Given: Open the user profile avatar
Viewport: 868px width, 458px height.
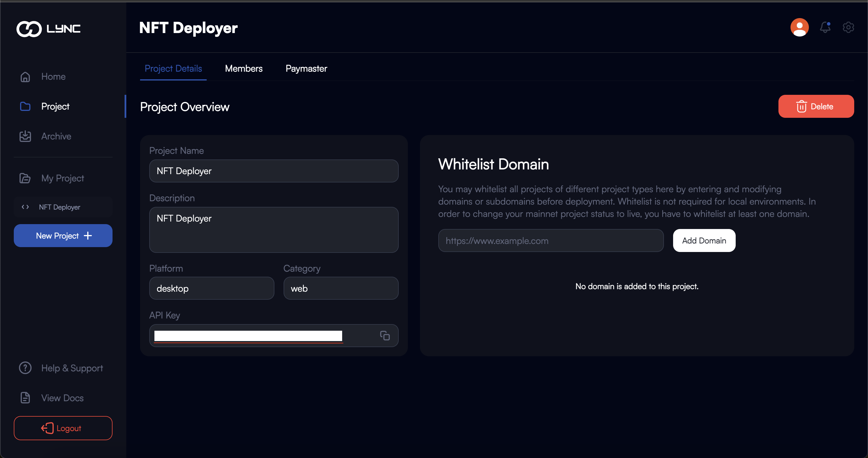Looking at the screenshot, I should [799, 27].
